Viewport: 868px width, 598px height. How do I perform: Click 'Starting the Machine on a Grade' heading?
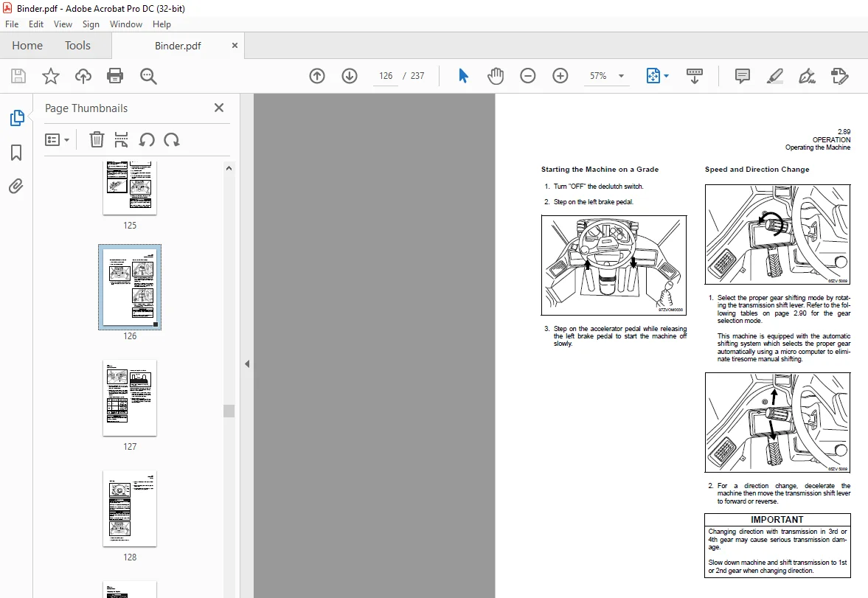pyautogui.click(x=600, y=170)
